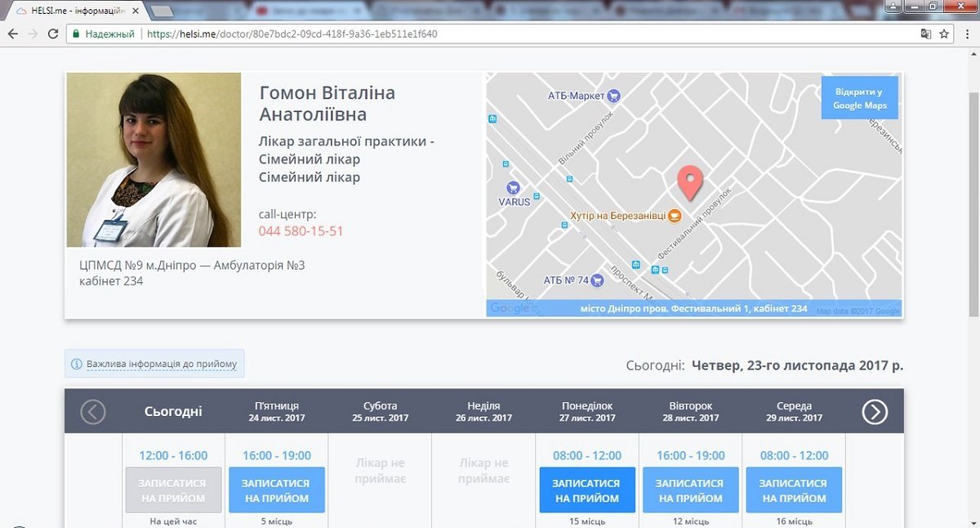Click the browser back arrow
This screenshot has width=980, height=528.
pos(13,34)
